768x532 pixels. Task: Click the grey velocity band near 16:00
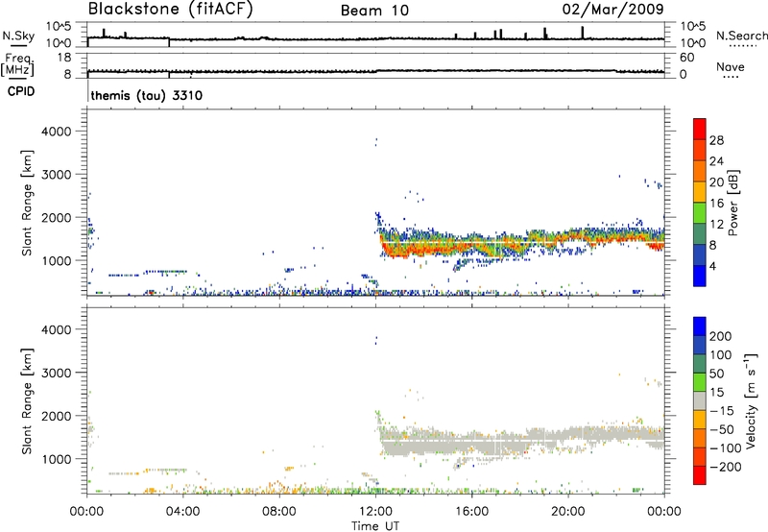click(x=472, y=444)
